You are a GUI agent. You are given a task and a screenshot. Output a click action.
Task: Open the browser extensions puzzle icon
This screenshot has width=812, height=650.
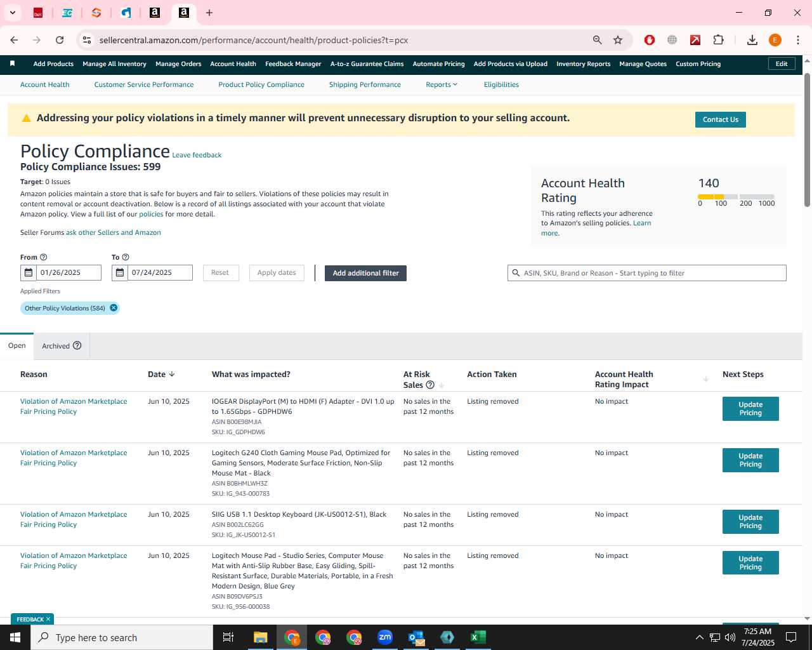point(718,40)
